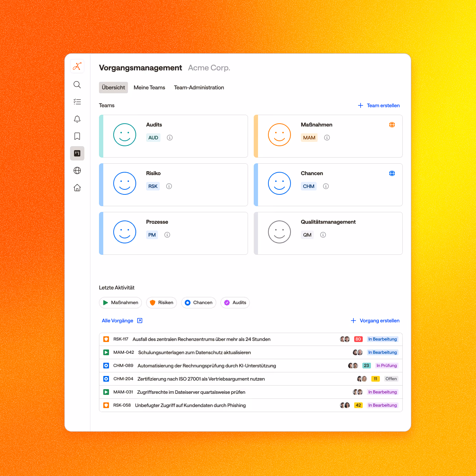
Task: Open the bookmark icon in the sidebar
Action: (x=77, y=136)
